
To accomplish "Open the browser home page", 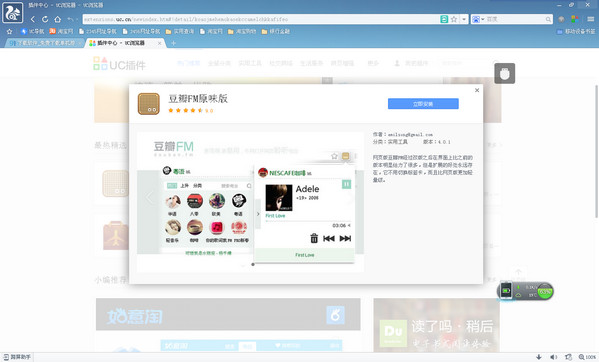I will (58, 19).
